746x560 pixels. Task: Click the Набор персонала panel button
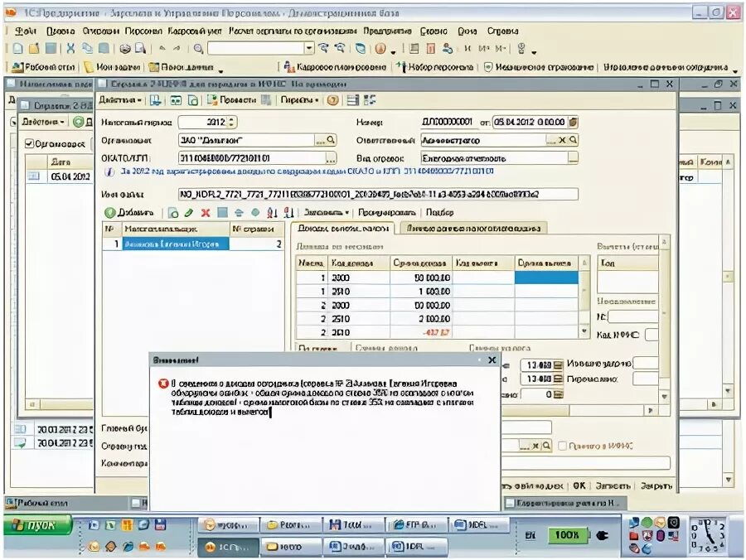(435, 67)
